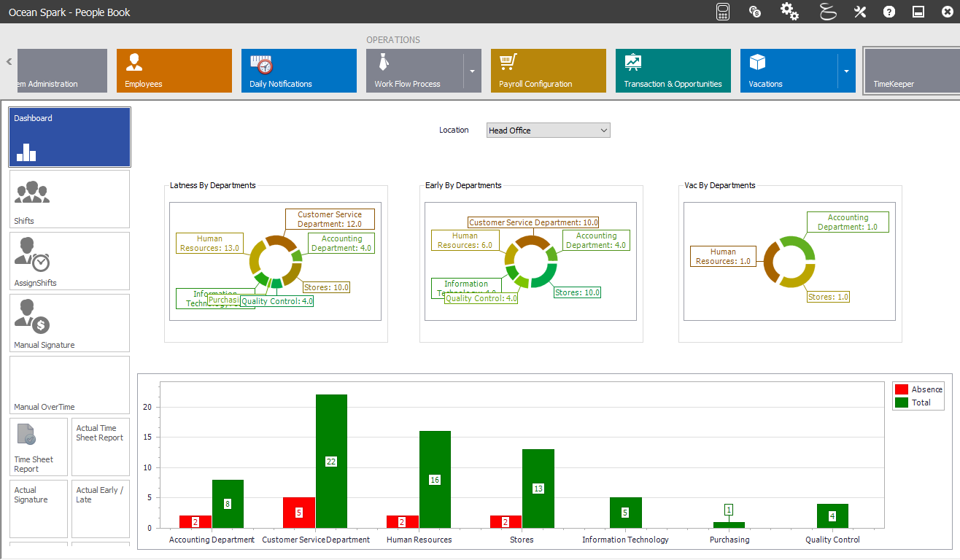
Task: Click 'Quality Control: 4.0' in Early chart
Action: (481, 298)
